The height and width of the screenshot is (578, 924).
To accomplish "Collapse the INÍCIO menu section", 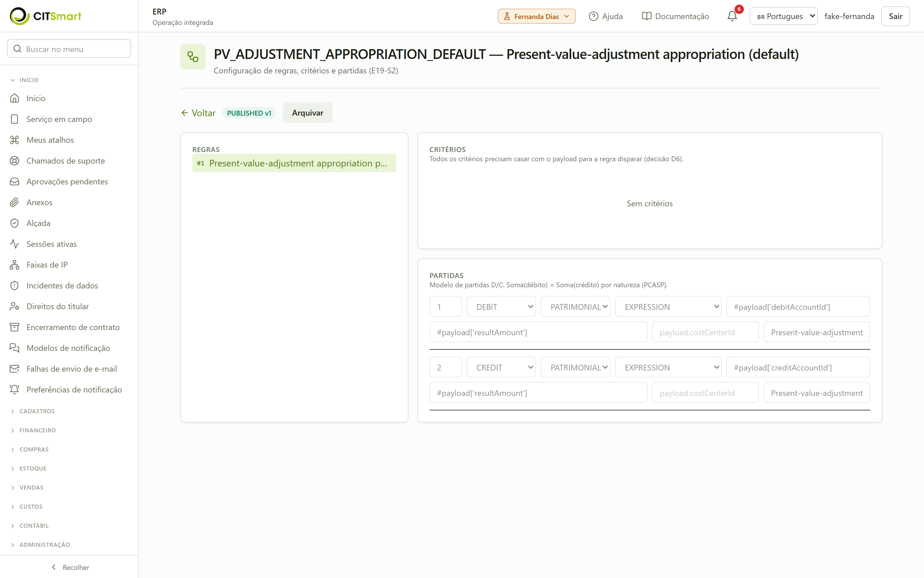I will tap(29, 80).
